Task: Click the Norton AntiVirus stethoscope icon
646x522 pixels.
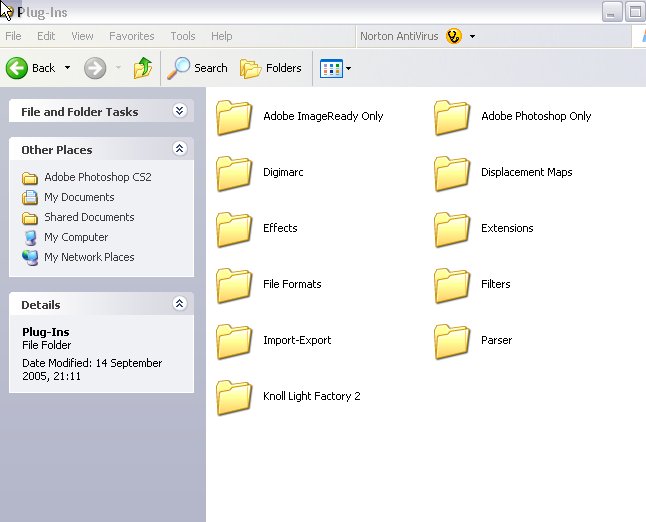Action: coord(454,36)
